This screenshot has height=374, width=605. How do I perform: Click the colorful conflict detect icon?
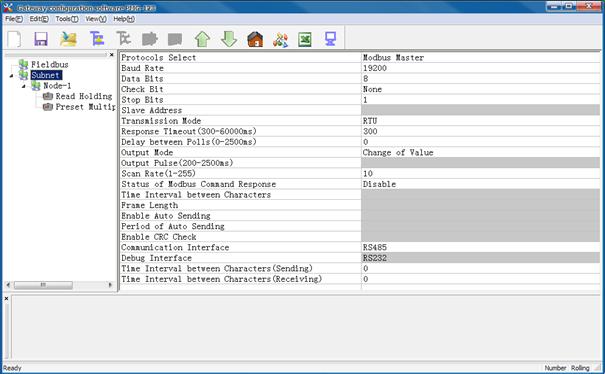[x=281, y=40]
